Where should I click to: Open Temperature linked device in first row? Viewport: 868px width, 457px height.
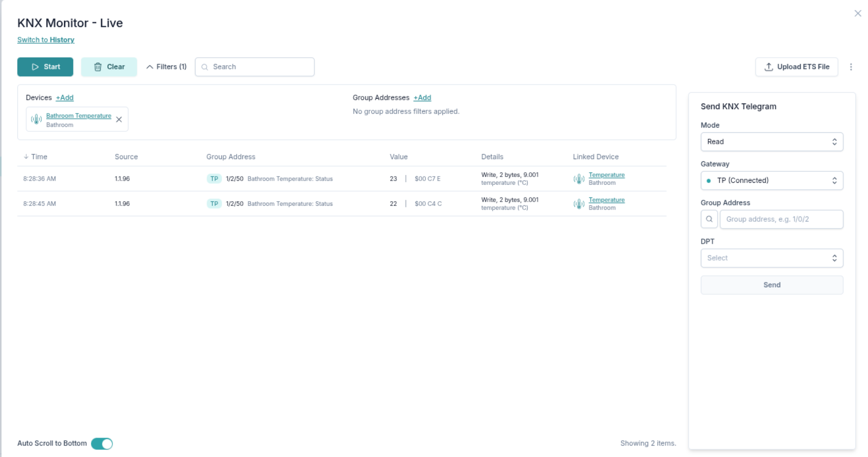(606, 175)
